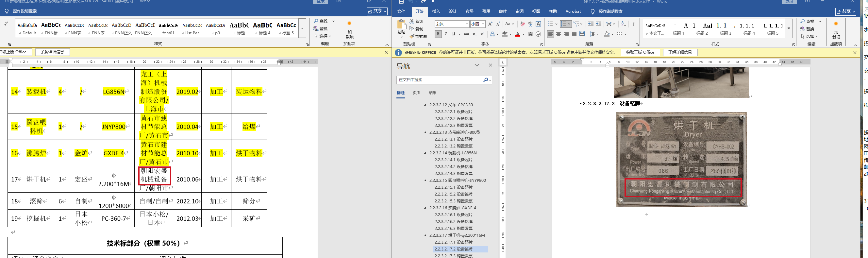Click the text highlight color button
This screenshot has height=258, width=868.
click(505, 34)
